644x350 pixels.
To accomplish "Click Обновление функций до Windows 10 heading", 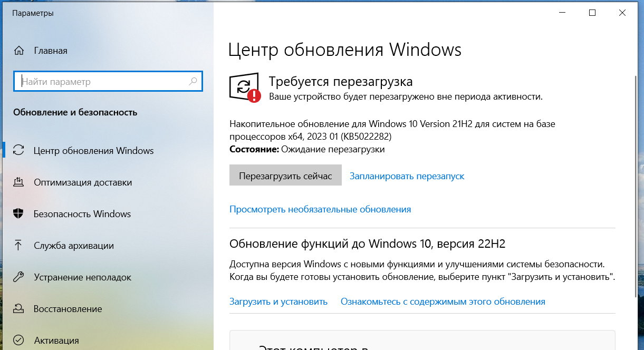I will click(368, 244).
